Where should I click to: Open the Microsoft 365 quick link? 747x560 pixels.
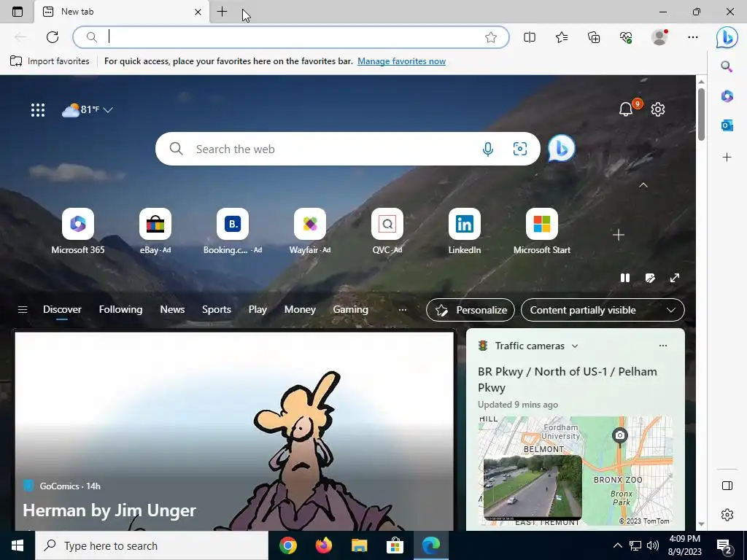pyautogui.click(x=77, y=231)
